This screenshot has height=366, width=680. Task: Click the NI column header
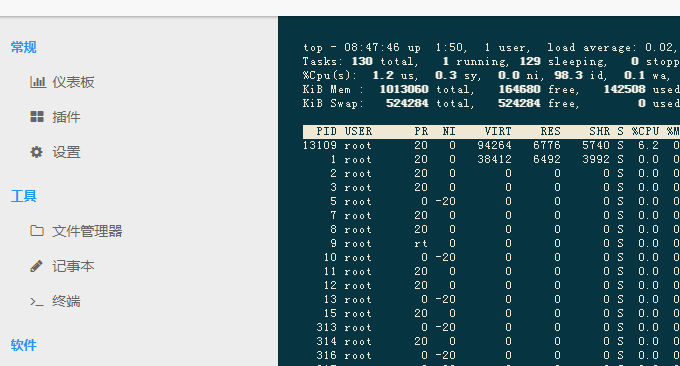pyautogui.click(x=449, y=131)
